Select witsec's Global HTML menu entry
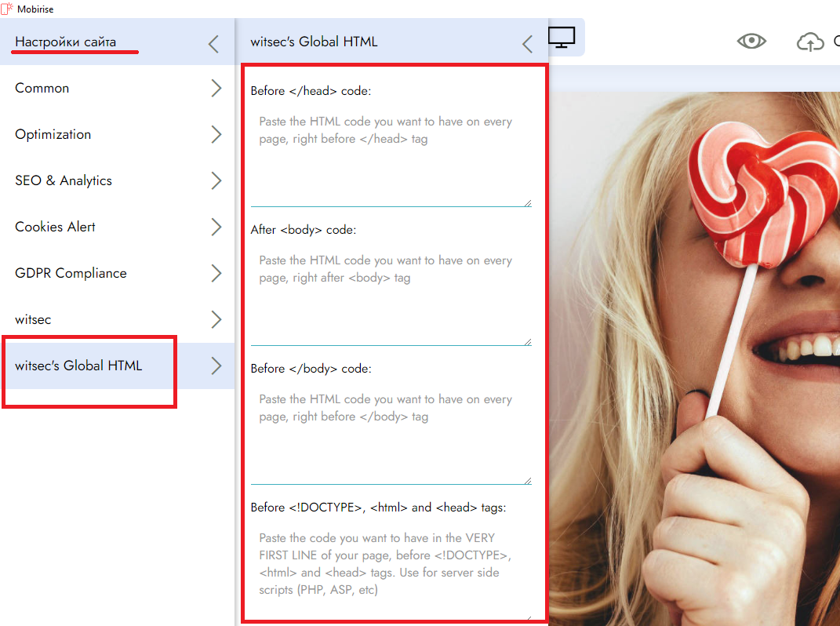Image resolution: width=840 pixels, height=626 pixels. [118, 366]
